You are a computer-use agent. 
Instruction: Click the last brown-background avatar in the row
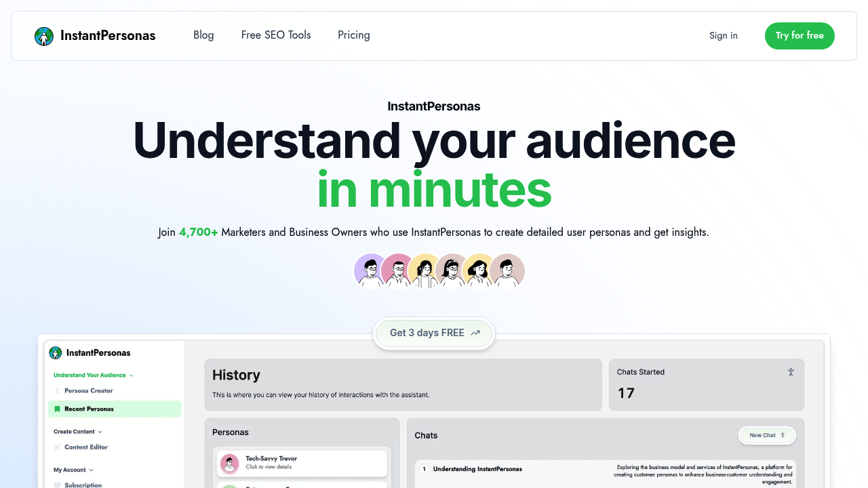click(x=507, y=270)
